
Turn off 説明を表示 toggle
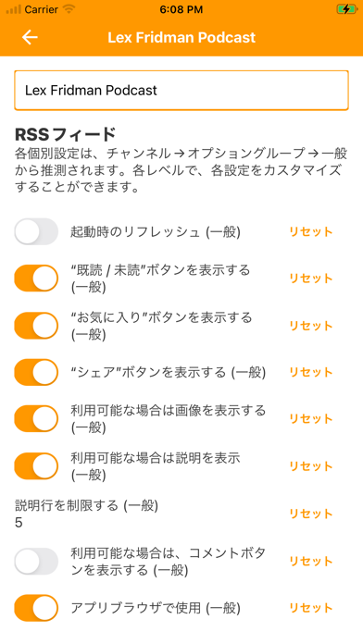point(37,466)
